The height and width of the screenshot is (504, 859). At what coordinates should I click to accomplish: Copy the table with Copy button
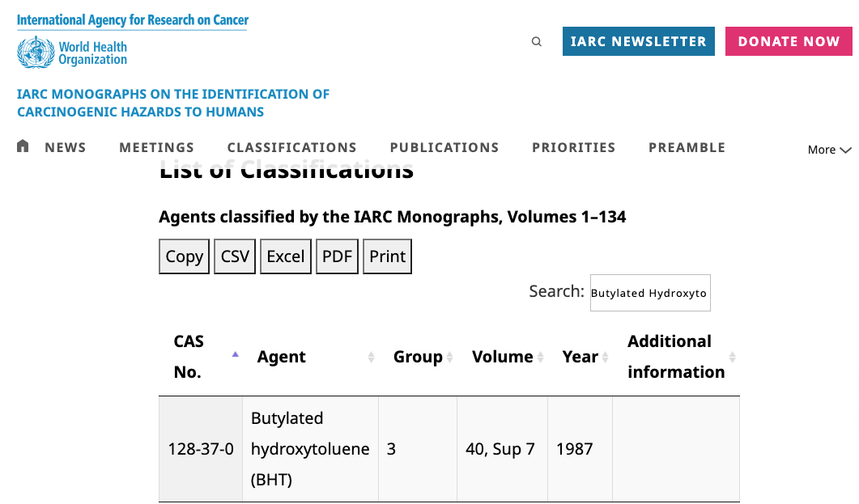click(x=184, y=256)
